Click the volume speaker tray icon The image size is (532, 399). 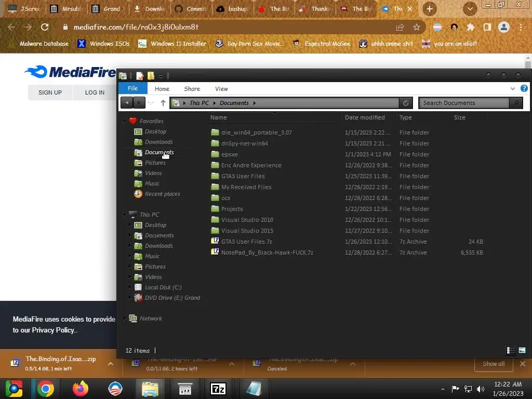[481, 389]
